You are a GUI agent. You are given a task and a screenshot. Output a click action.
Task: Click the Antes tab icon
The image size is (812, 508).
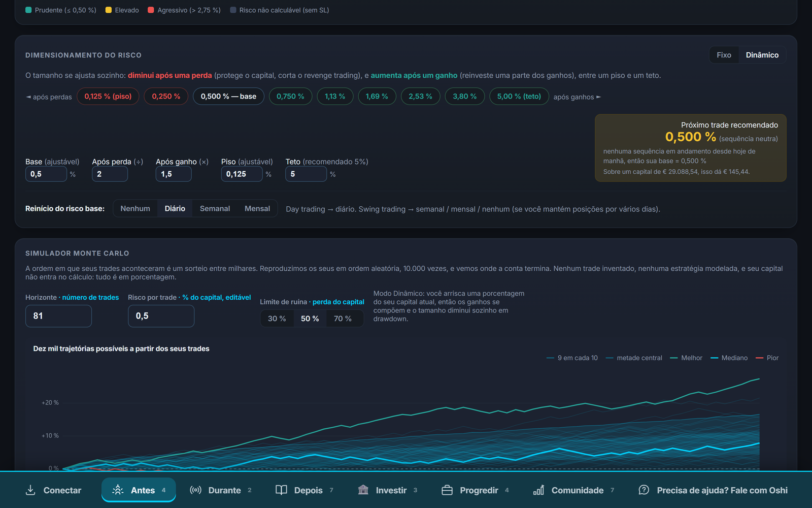point(118,490)
